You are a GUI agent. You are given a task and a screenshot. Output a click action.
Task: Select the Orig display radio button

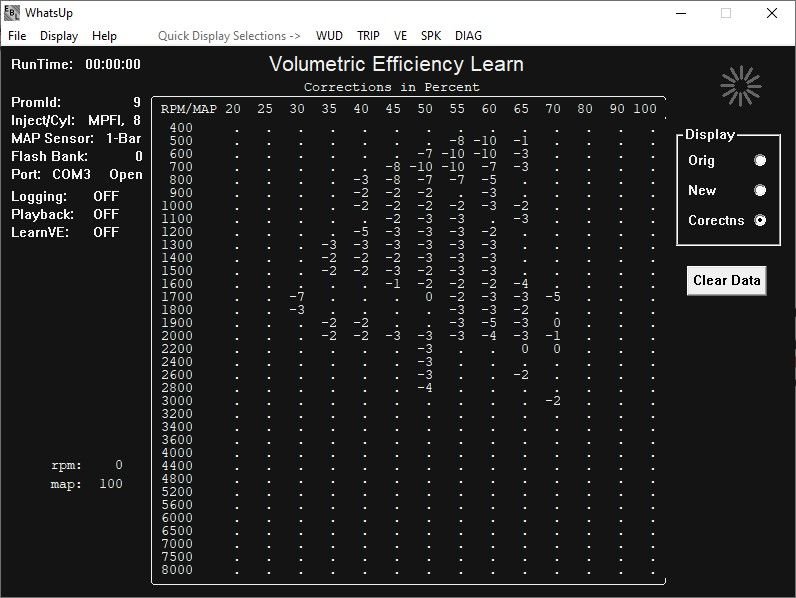(x=760, y=161)
